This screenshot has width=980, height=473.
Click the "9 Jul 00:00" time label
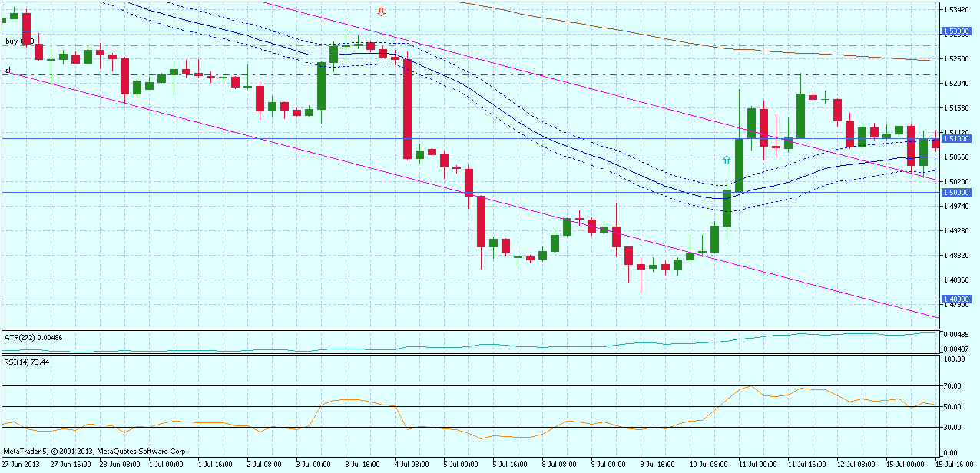pos(610,465)
